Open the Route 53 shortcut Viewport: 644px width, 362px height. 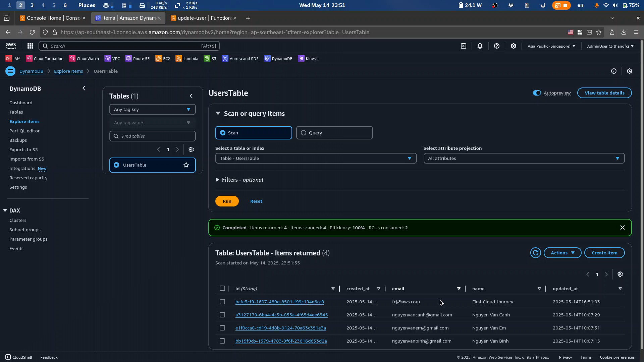(138, 58)
